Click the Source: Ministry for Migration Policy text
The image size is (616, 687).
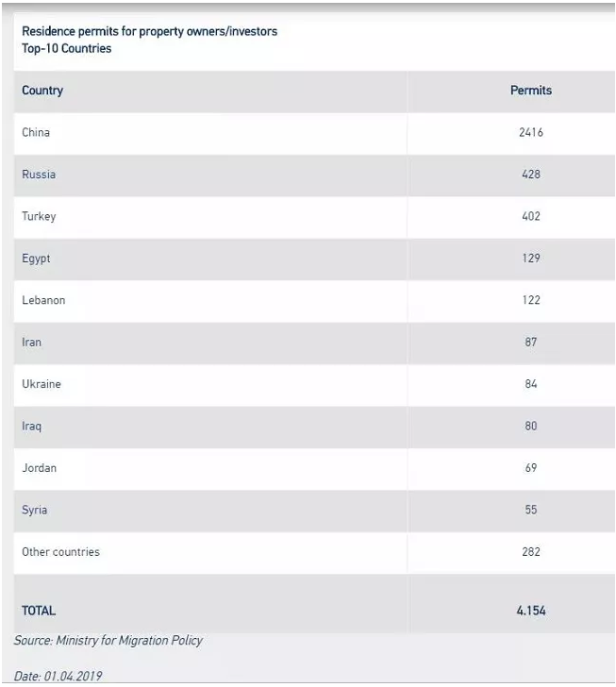point(108,641)
